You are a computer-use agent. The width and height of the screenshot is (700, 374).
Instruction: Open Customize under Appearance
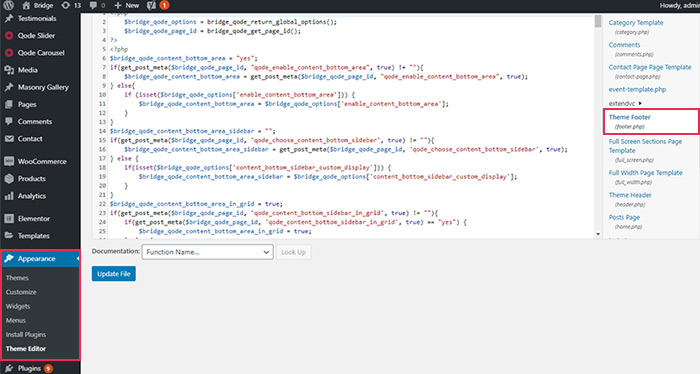coord(21,292)
